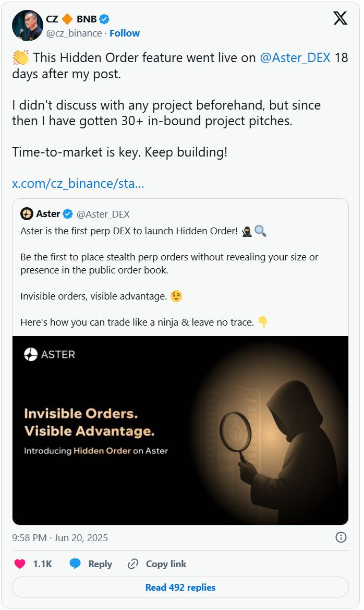The width and height of the screenshot is (364, 610).
Task: Click the Reply speech bubble icon
Action: click(75, 564)
